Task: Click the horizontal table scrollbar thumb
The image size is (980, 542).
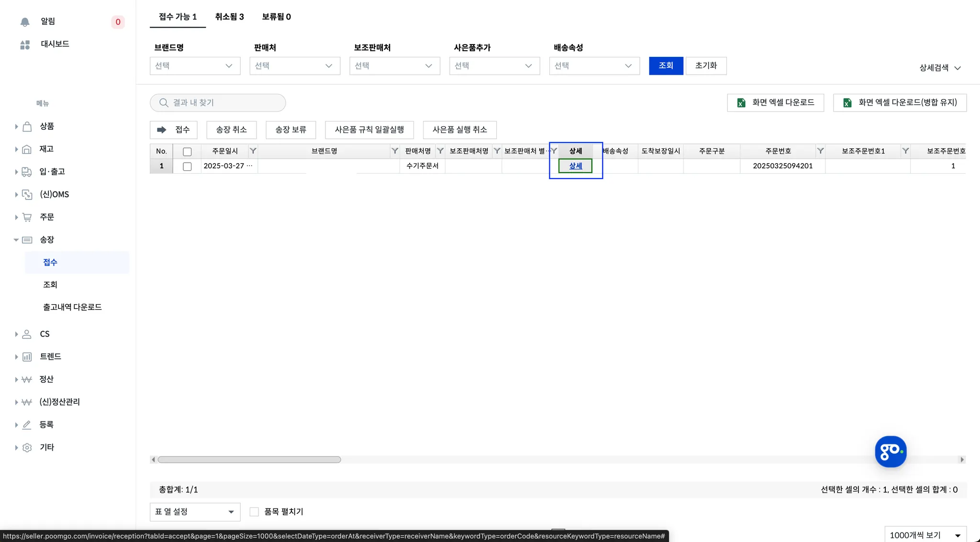Action: pyautogui.click(x=249, y=460)
